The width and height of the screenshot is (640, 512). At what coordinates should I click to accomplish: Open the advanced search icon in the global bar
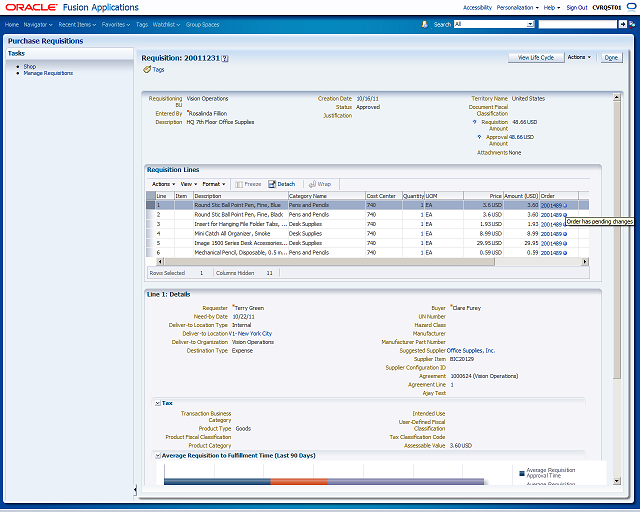tap(632, 24)
